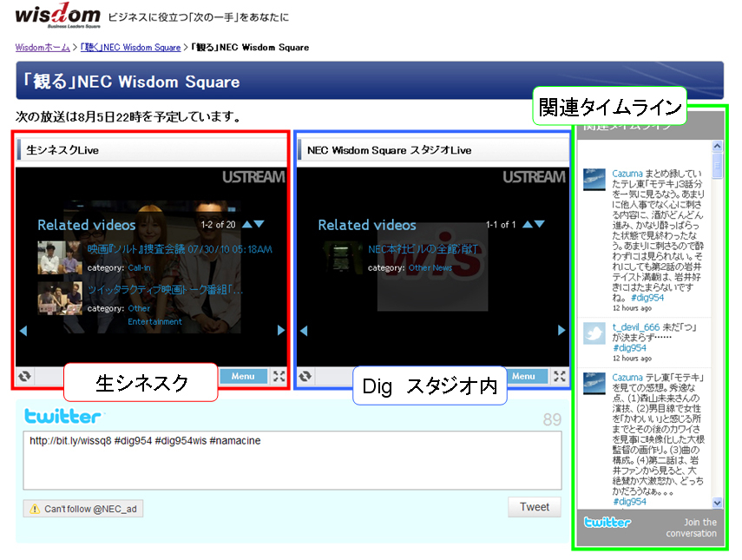The image size is (742, 560).
Task: Click the wisdom logo at top
Action: point(58,15)
